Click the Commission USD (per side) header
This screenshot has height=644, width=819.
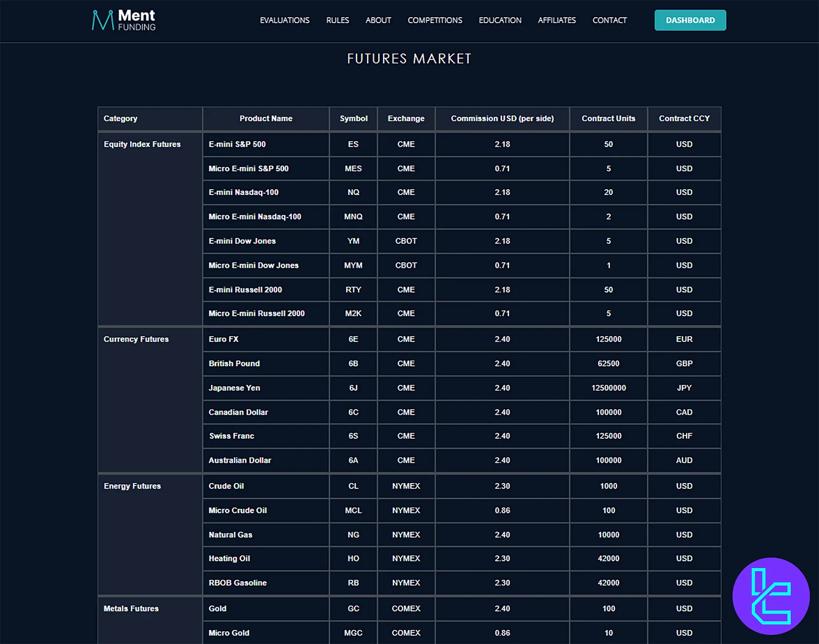click(502, 119)
